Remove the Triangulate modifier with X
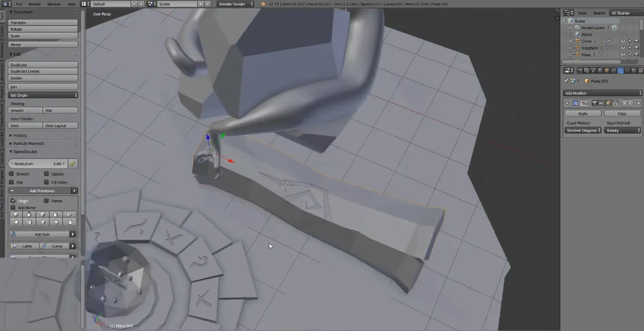Screen dimensions: 644x331 point(638,103)
